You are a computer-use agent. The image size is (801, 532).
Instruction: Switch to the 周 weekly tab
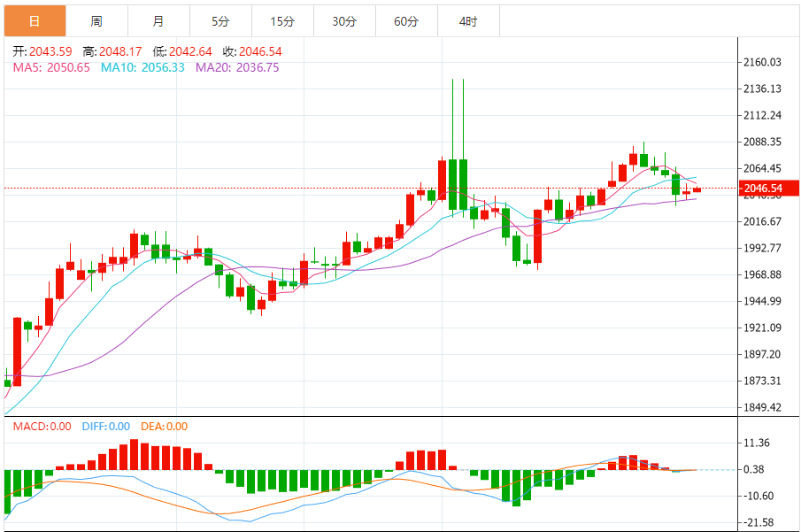pos(96,21)
